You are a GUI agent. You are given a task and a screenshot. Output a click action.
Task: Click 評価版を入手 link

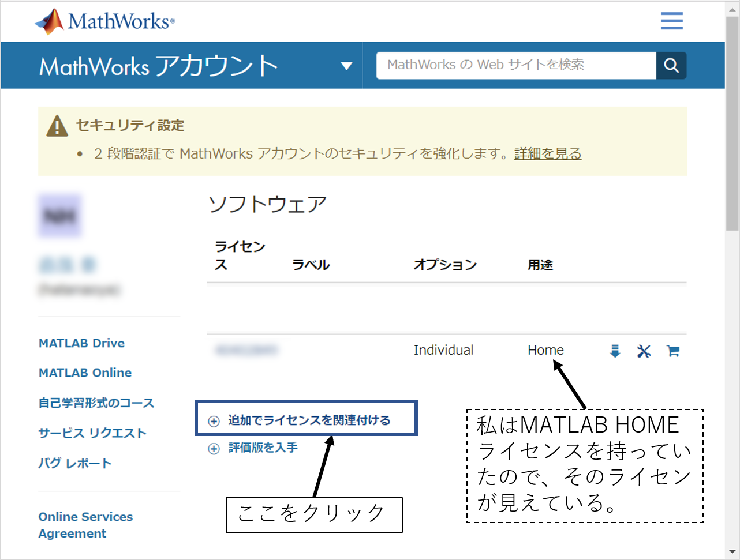pos(263,448)
